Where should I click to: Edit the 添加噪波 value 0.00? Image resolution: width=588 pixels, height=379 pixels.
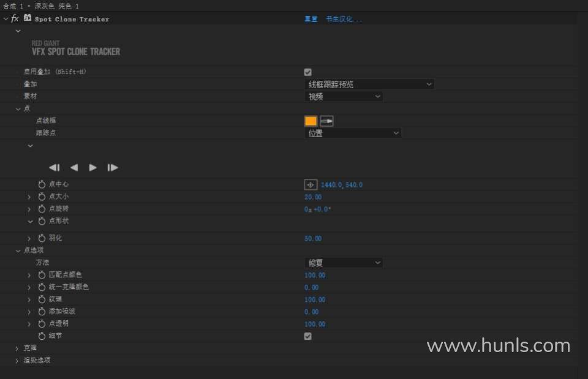coord(311,312)
